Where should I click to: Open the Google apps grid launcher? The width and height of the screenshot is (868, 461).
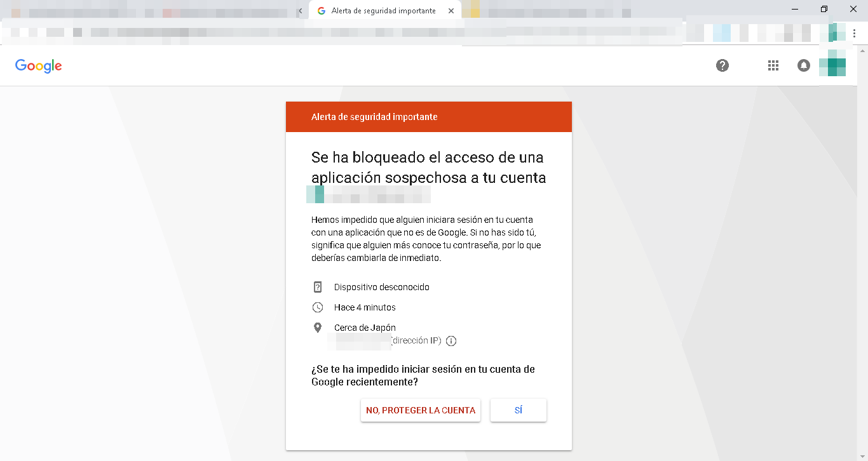(773, 65)
